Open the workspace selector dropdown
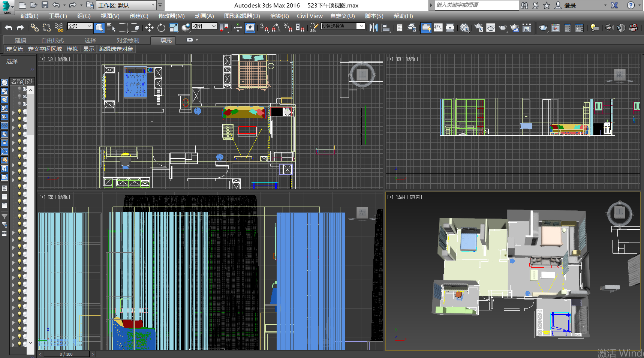This screenshot has width=644, height=358. click(126, 5)
